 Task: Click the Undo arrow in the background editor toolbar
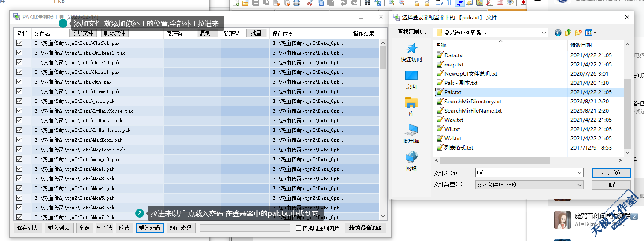click(x=344, y=3)
